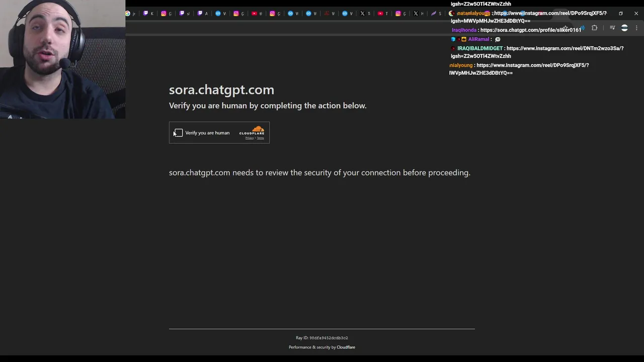644x362 pixels.
Task: Open the Cloudflare link in page footer
Action: click(346, 347)
